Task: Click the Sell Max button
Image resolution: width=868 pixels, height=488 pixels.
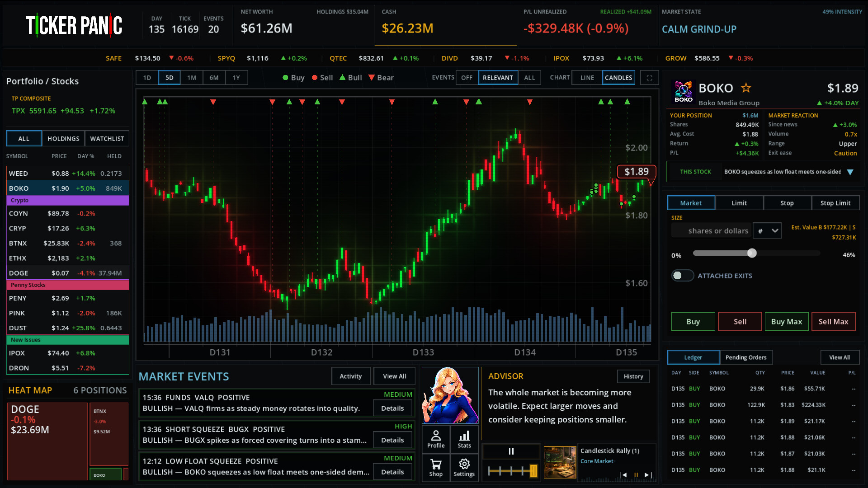Action: pos(833,322)
